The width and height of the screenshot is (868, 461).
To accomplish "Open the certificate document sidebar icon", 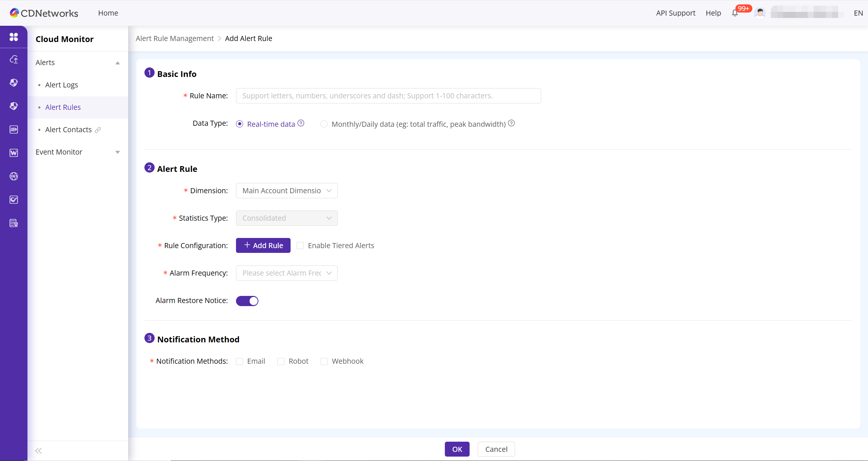I will click(x=14, y=223).
